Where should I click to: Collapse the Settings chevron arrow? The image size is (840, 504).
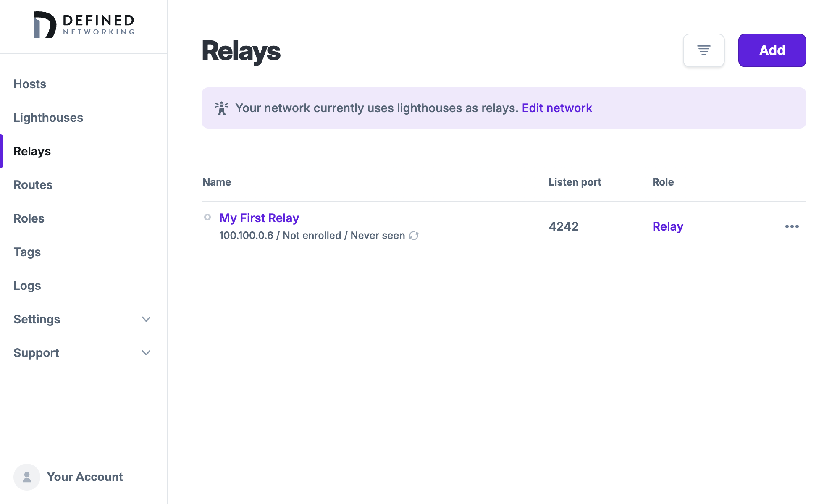point(146,319)
